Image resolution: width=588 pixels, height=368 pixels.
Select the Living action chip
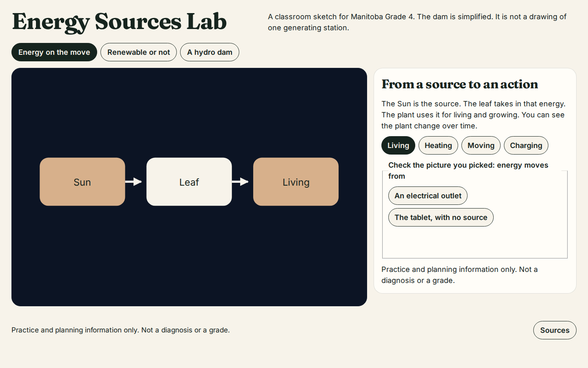point(398,146)
